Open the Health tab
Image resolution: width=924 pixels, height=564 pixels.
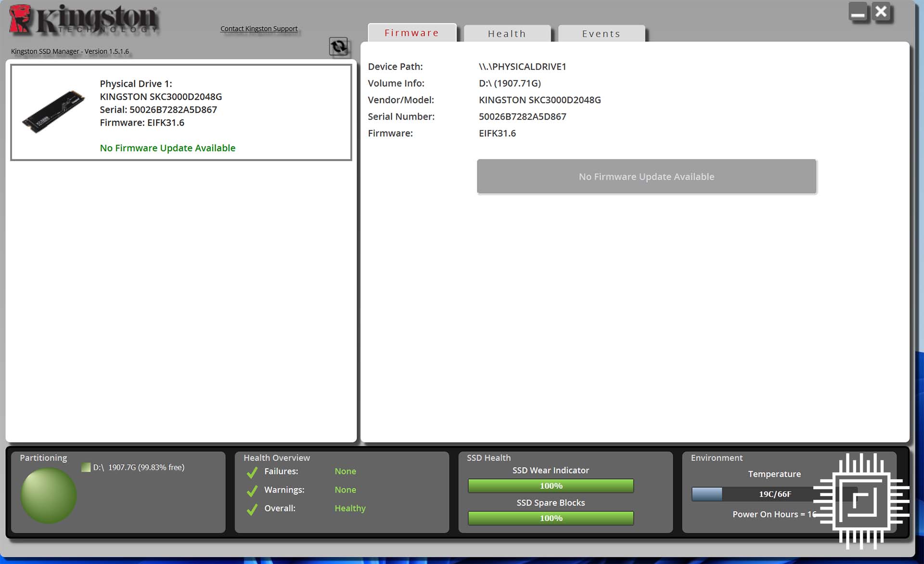click(507, 34)
